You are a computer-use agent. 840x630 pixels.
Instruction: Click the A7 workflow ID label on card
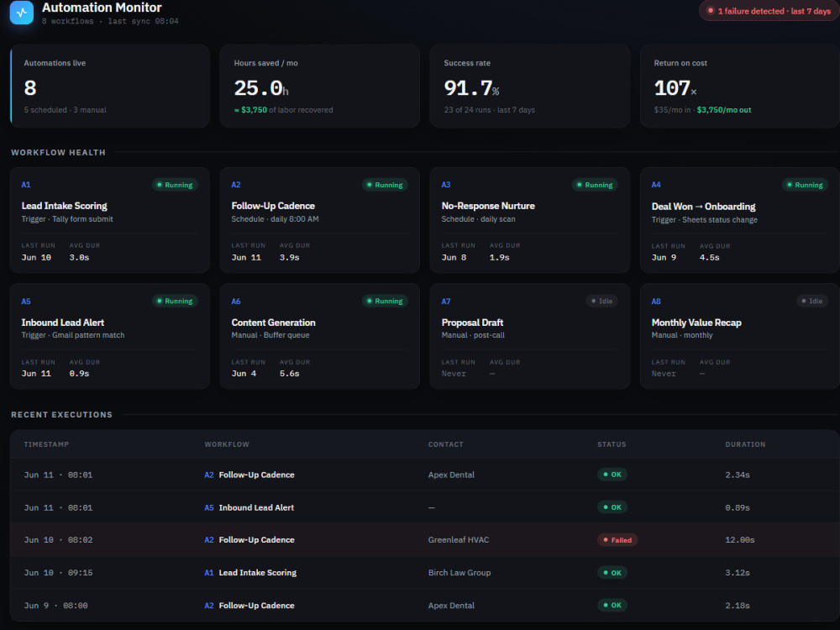[446, 301]
